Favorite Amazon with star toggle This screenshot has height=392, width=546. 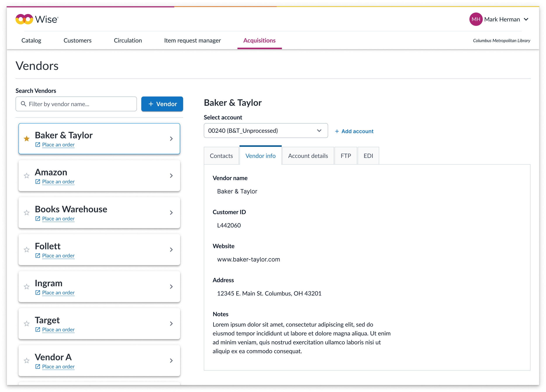(x=26, y=176)
